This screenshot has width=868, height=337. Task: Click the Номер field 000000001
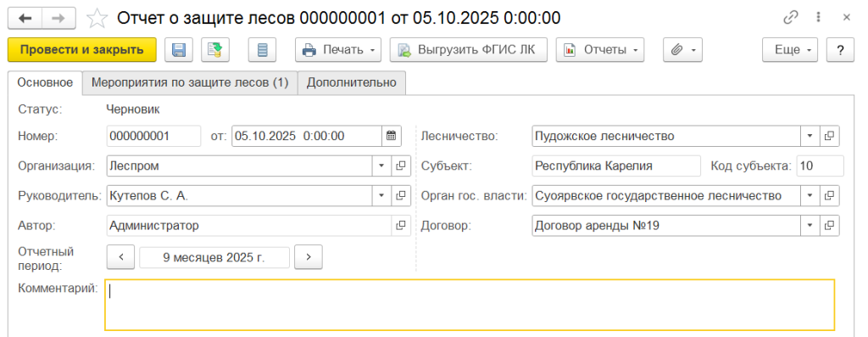pyautogui.click(x=153, y=136)
